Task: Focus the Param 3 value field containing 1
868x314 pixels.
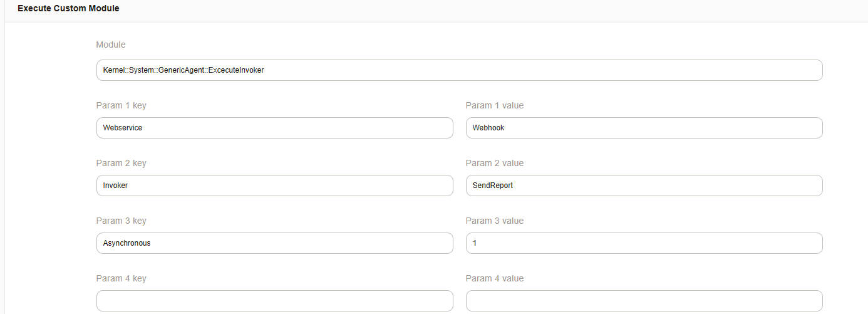Action: (x=644, y=243)
